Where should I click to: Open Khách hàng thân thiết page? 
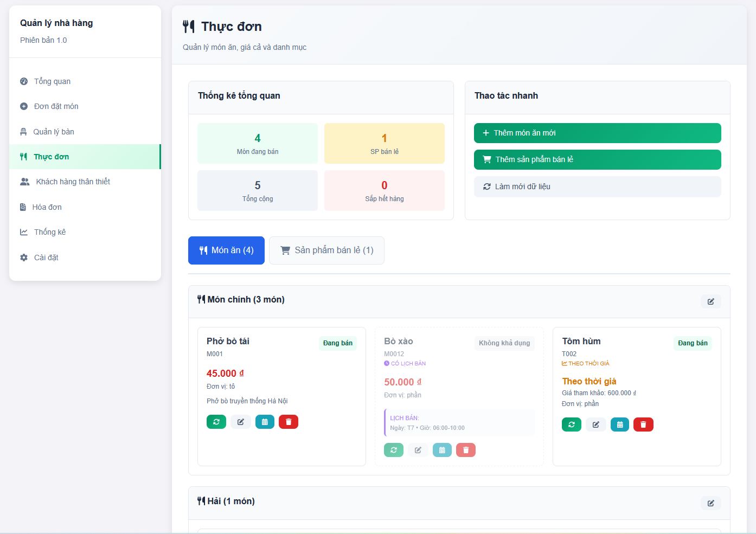click(x=85, y=182)
